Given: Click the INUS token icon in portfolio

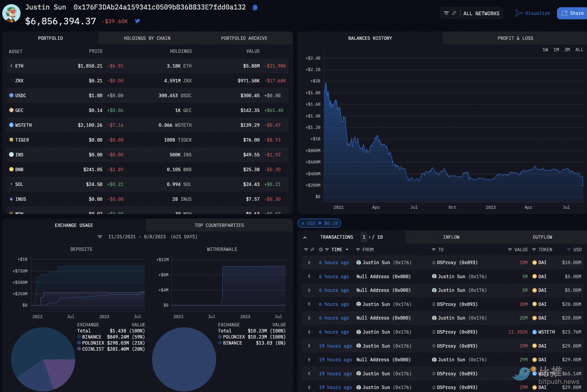Looking at the screenshot, I should [x=11, y=199].
